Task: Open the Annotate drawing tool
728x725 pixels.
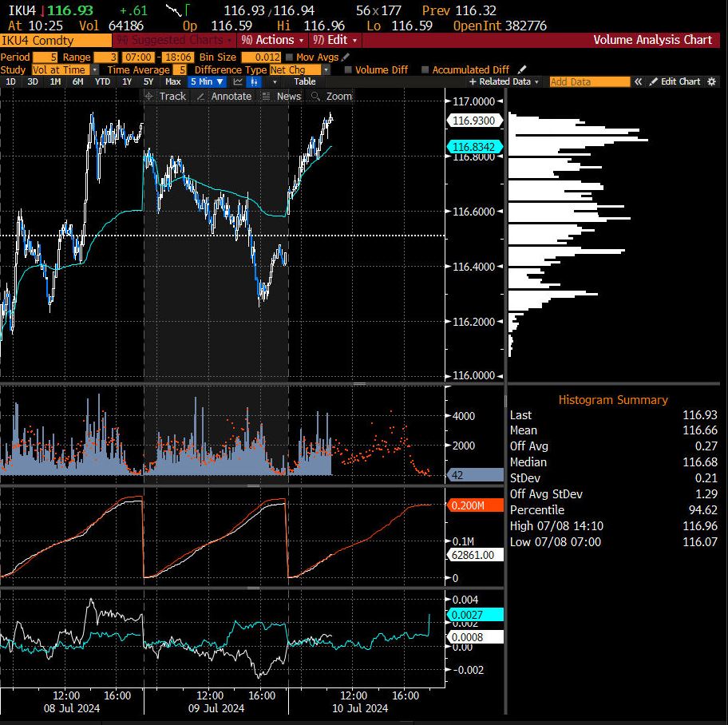Action: [x=224, y=96]
